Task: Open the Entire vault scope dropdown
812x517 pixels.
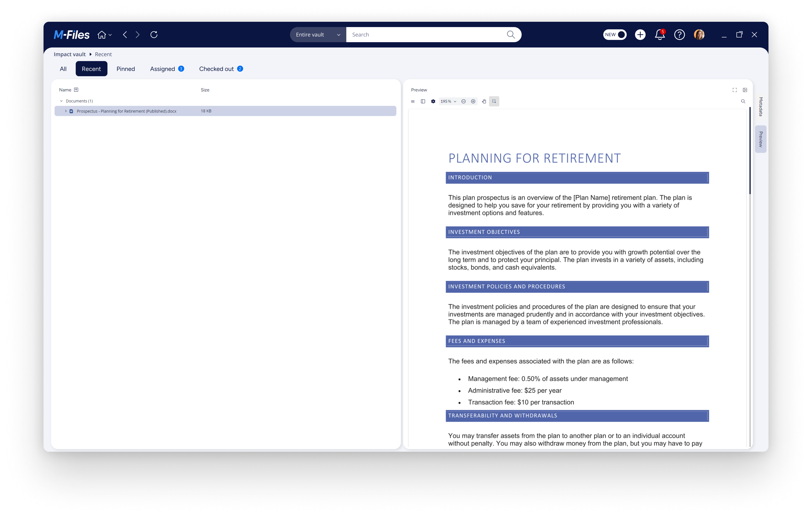Action: 318,35
